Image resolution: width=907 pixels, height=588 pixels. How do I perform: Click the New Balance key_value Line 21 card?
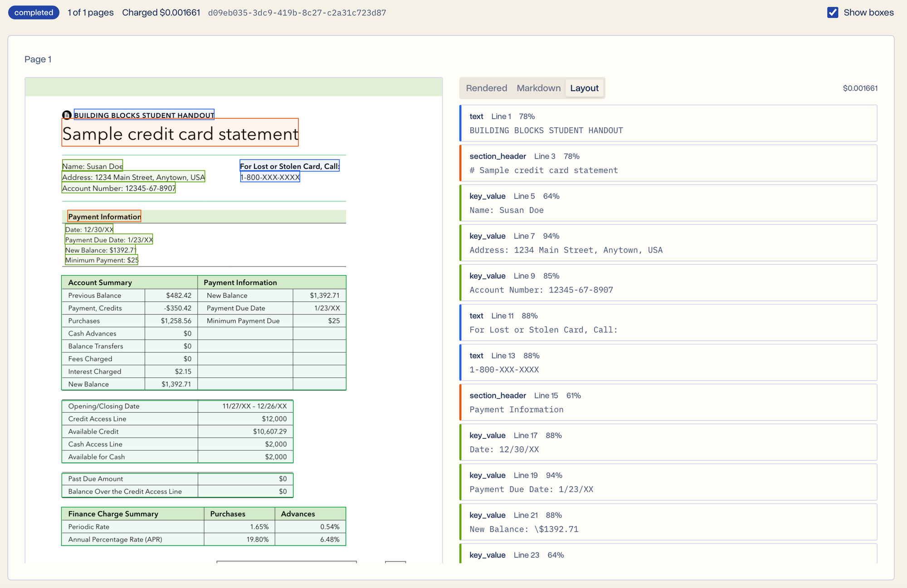[668, 522]
